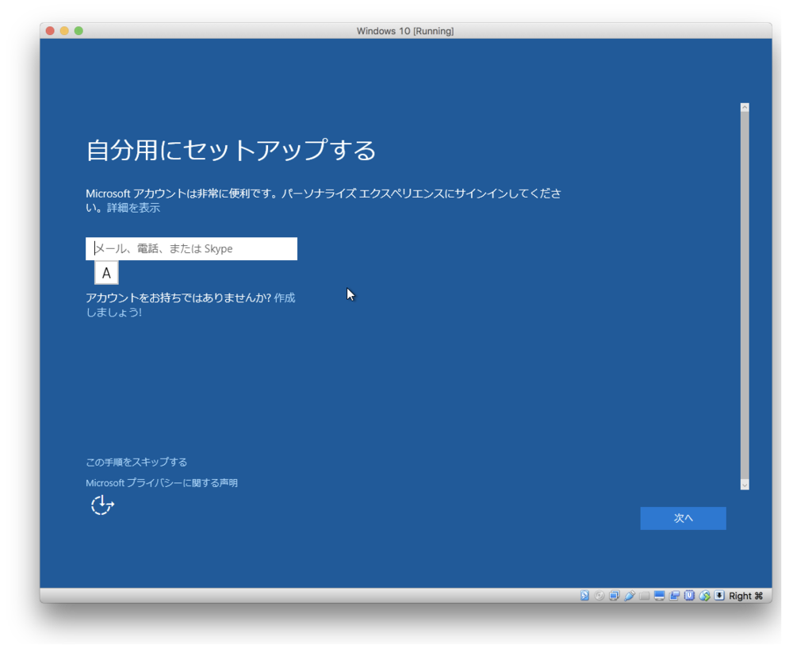The height and width of the screenshot is (660, 812).
Task: Click the display monitor status icon
Action: click(659, 596)
